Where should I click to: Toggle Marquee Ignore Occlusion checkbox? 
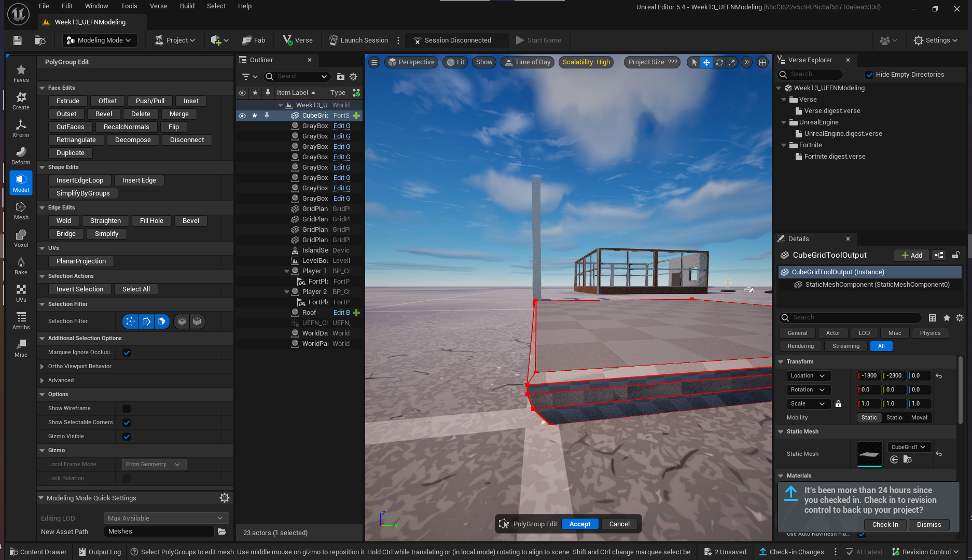[127, 353]
